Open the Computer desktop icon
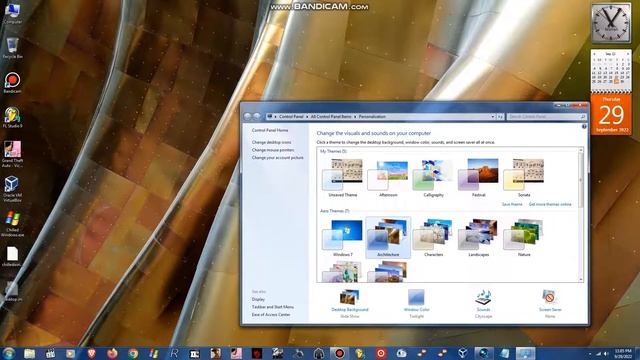 (x=12, y=13)
